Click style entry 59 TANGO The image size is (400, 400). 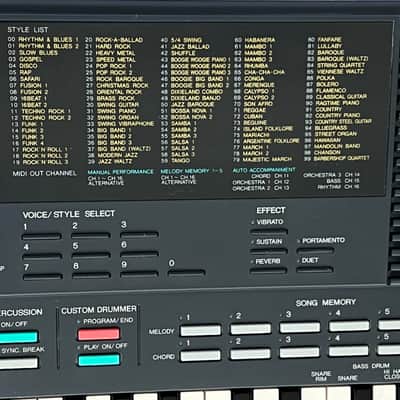(176, 161)
